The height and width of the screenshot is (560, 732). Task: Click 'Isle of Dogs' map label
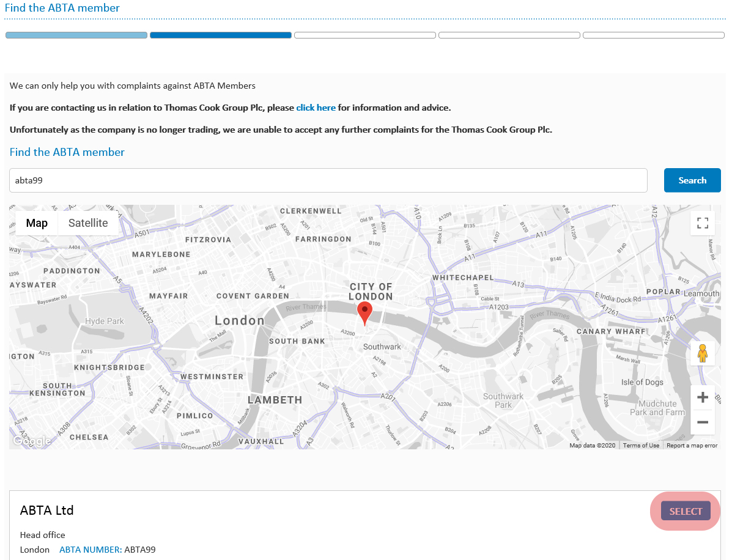(x=642, y=382)
